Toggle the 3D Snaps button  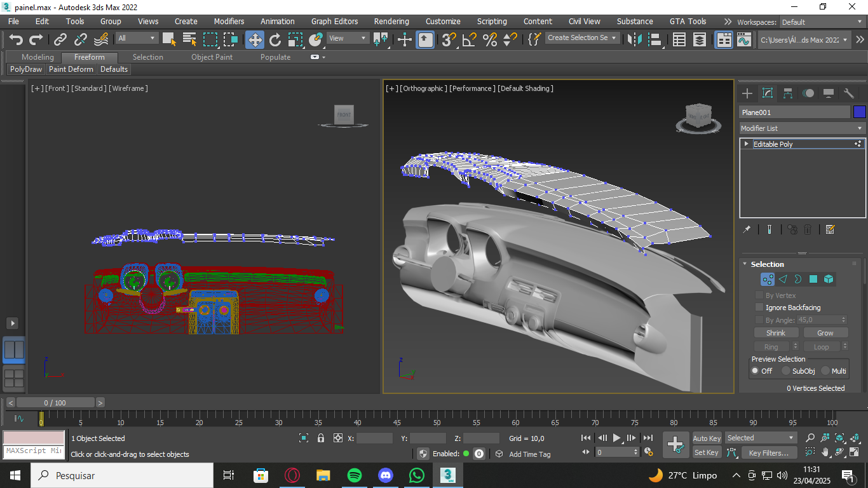pyautogui.click(x=449, y=39)
